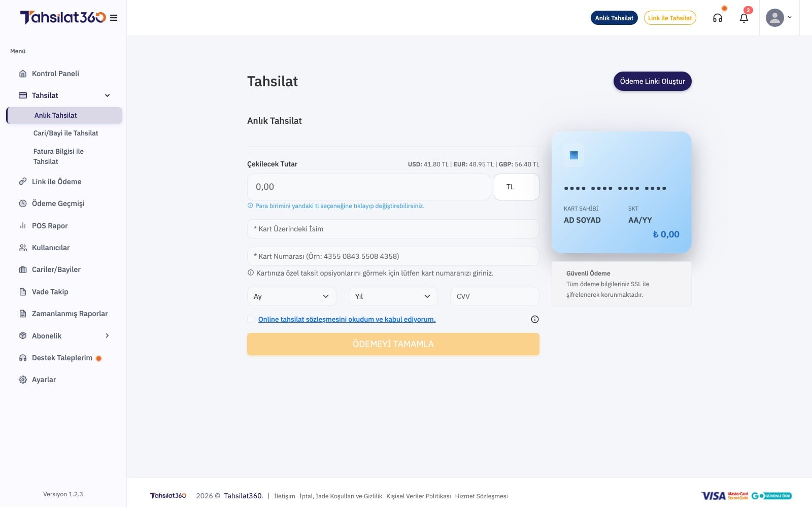Open Kullanıcılar menu label
812x511 pixels.
51,248
